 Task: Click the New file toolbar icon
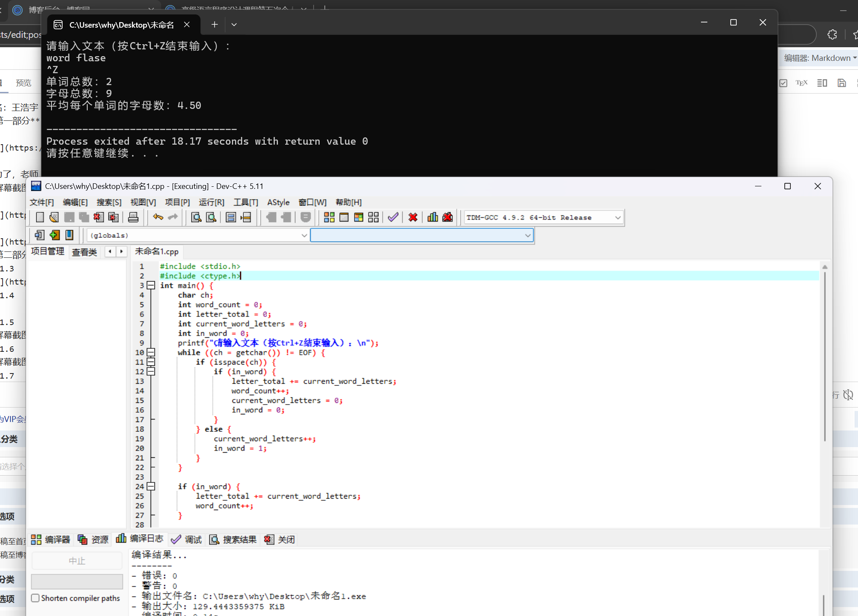click(x=40, y=217)
